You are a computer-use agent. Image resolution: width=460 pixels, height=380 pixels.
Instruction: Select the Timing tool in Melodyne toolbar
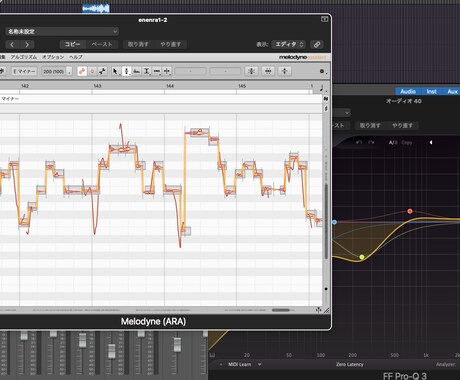(157, 71)
